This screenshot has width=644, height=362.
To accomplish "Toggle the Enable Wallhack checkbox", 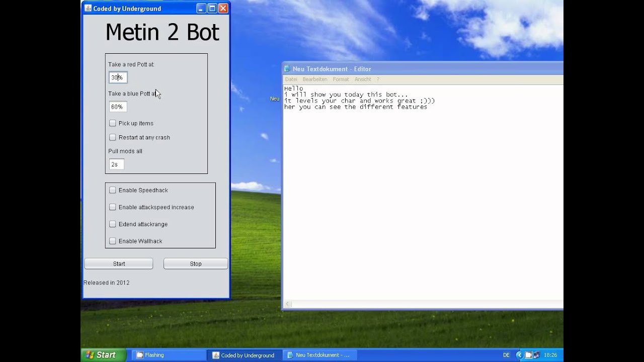I will pyautogui.click(x=113, y=241).
